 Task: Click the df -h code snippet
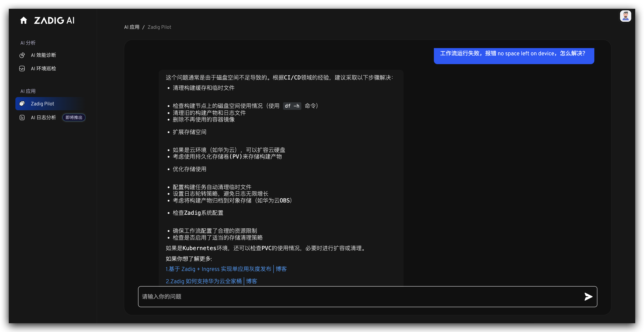tap(292, 106)
